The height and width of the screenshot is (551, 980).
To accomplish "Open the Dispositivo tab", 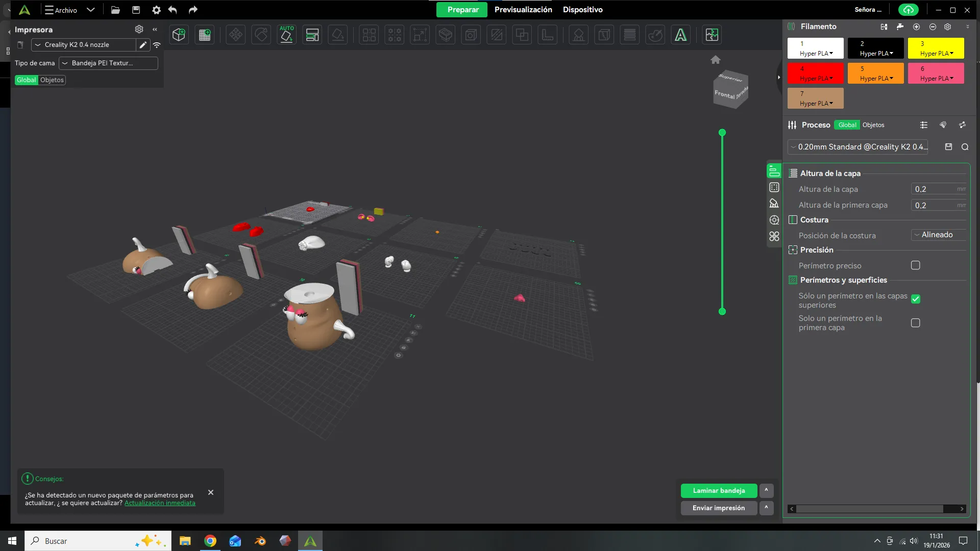I will [x=582, y=10].
